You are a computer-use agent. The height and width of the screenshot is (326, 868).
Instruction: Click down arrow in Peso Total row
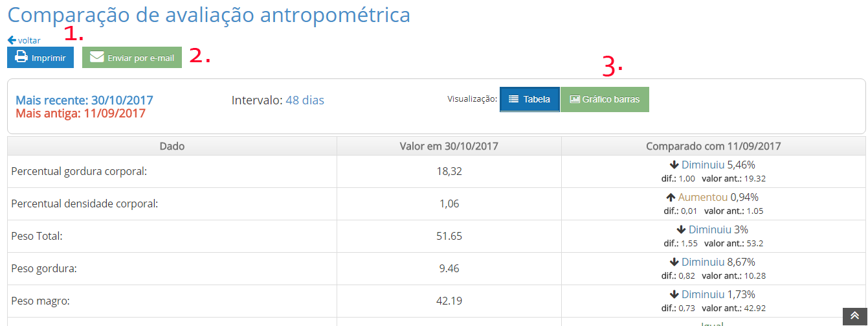point(681,230)
